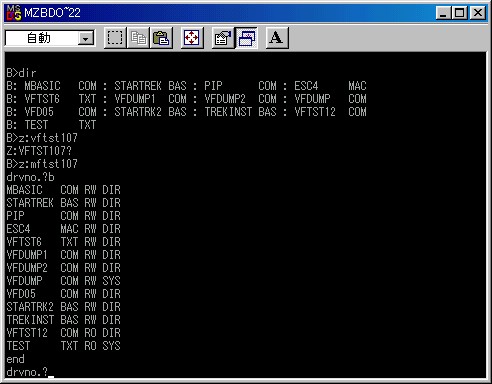The image size is (492, 384).
Task: Click the Paste clipboard icon
Action: (x=161, y=38)
